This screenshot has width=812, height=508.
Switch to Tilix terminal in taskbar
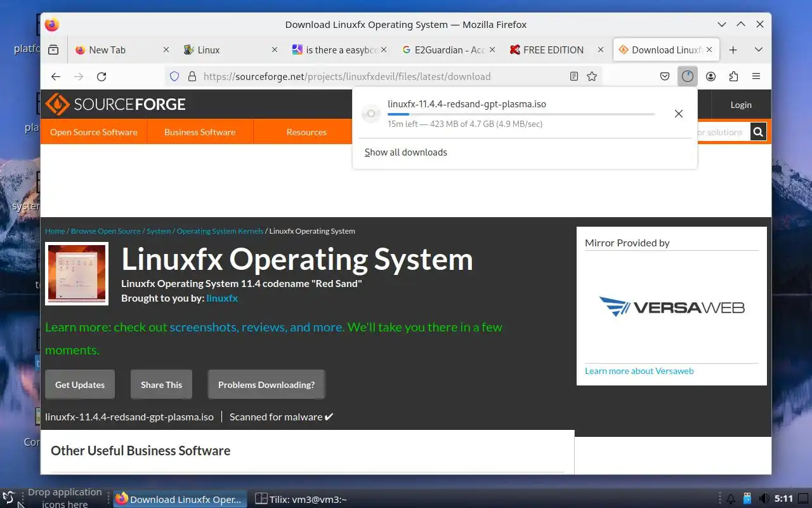pos(301,499)
